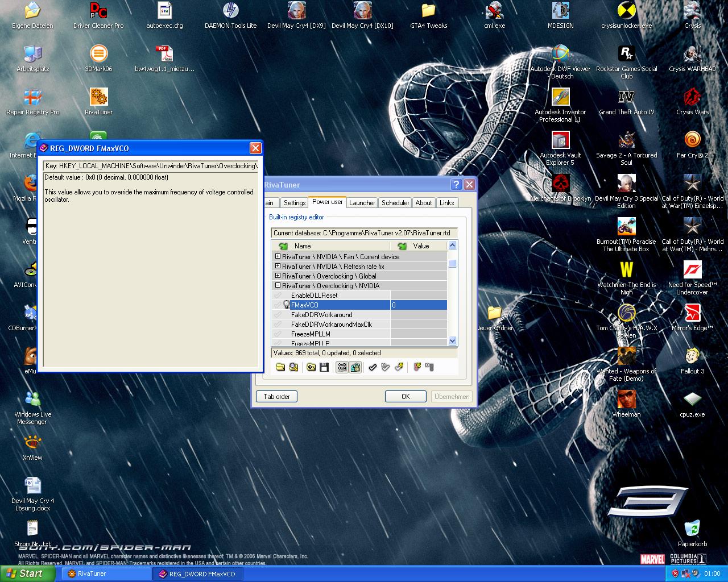Viewport: 728px width, 582px height.
Task: Open the Scheduler tab
Action: [395, 203]
